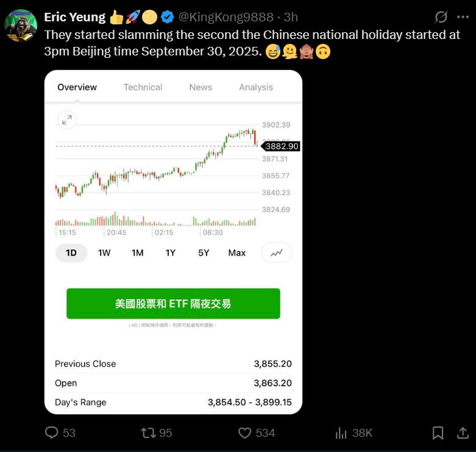The image size is (476, 452).
Task: Expand chart with fullscreen arrows icon
Action: (66, 120)
